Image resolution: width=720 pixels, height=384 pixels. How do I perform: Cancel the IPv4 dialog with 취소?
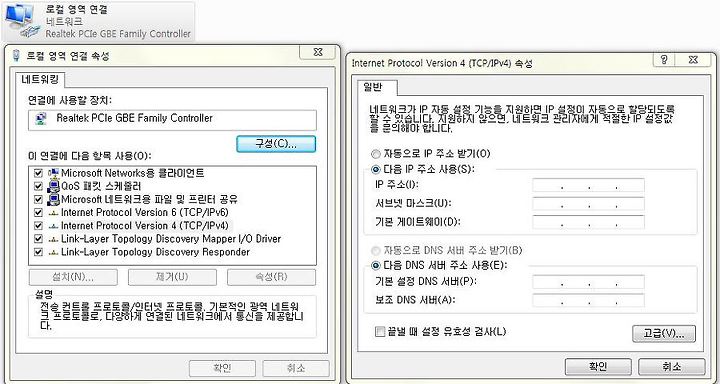671,367
